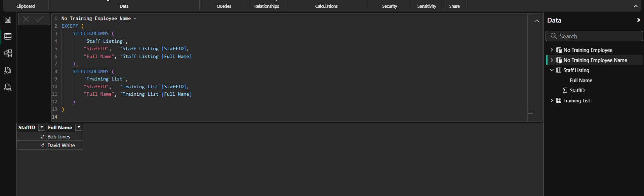644x196 pixels.
Task: Click the StaffID cell with value 4
Action: pyautogui.click(x=31, y=145)
